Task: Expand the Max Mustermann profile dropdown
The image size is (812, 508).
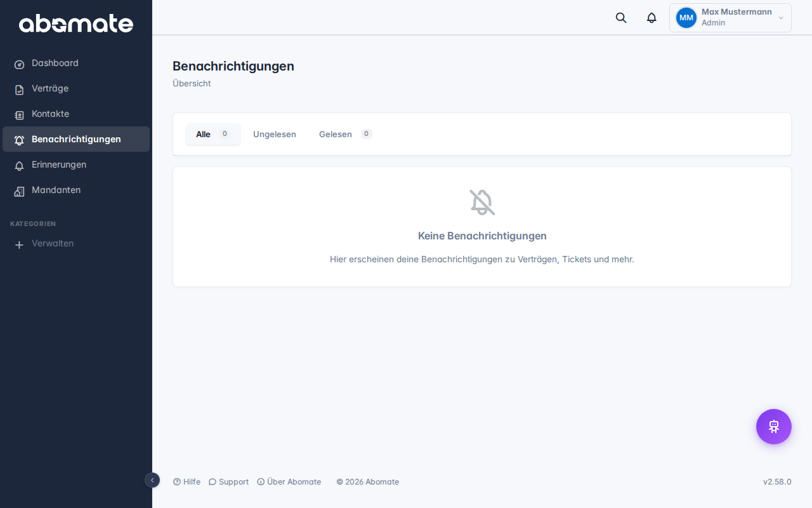Action: click(730, 17)
